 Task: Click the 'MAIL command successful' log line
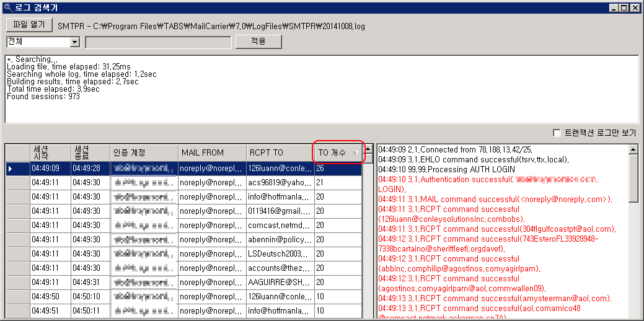tap(495, 200)
